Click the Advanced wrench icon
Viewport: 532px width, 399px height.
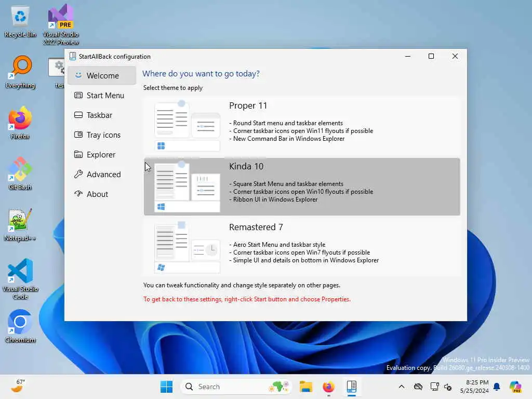(78, 174)
